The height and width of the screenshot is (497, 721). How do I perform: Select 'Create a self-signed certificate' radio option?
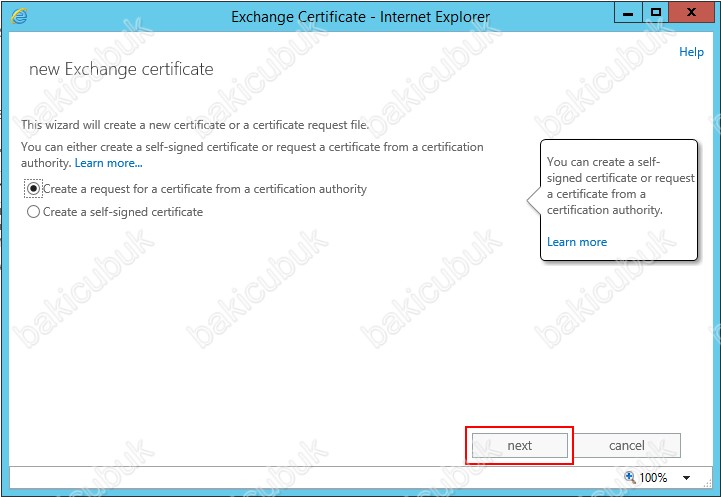click(x=33, y=212)
